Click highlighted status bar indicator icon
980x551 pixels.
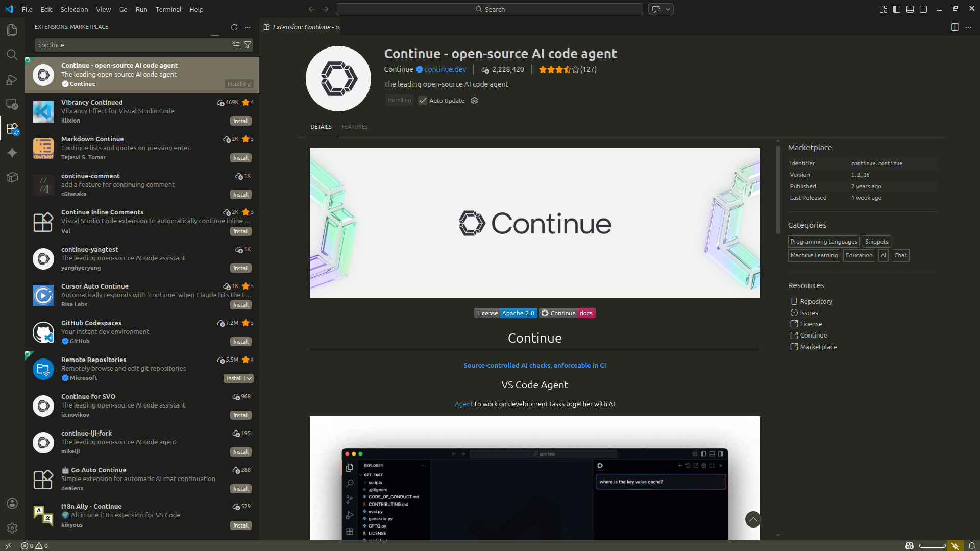tap(955, 546)
